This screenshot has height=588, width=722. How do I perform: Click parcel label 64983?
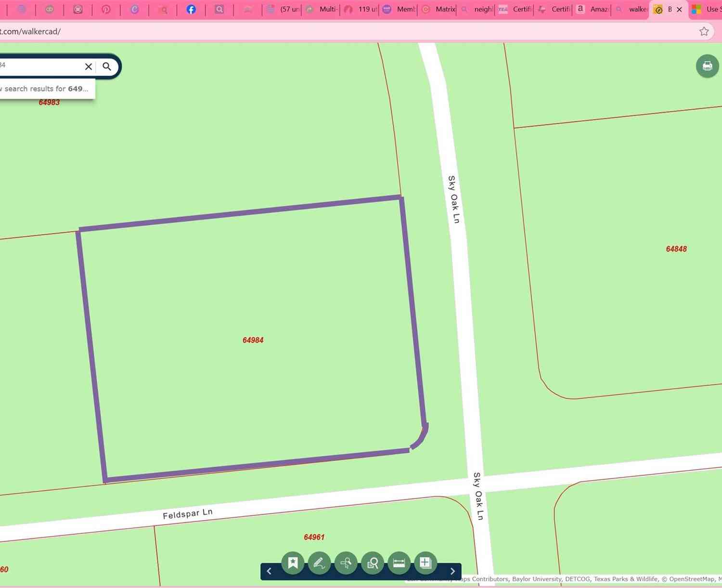tap(49, 102)
